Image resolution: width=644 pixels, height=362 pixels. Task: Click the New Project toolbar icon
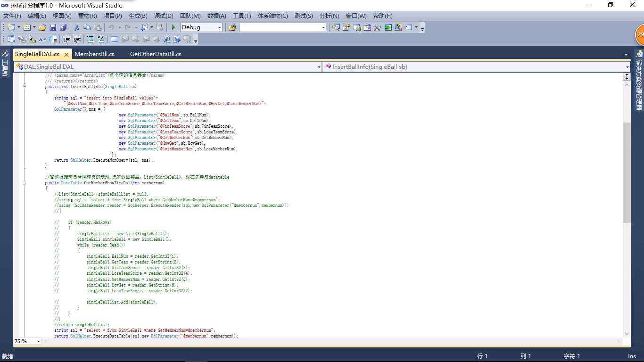click(11, 27)
